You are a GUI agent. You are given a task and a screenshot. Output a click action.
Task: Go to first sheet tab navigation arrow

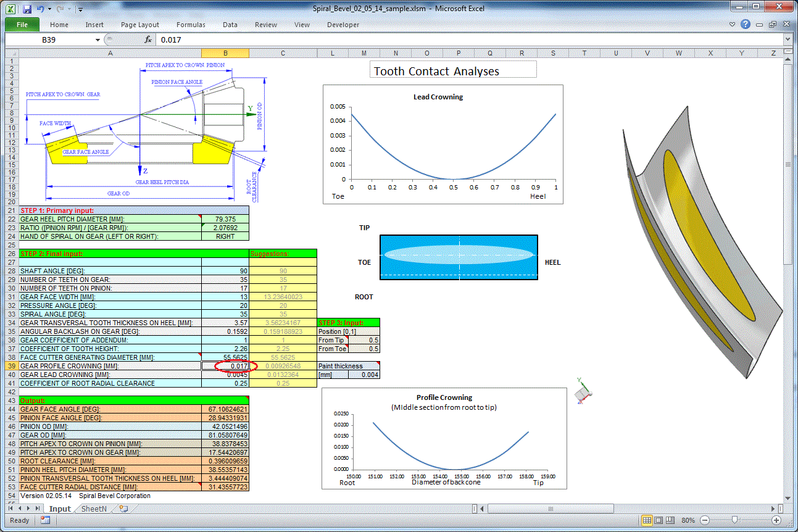click(11, 509)
